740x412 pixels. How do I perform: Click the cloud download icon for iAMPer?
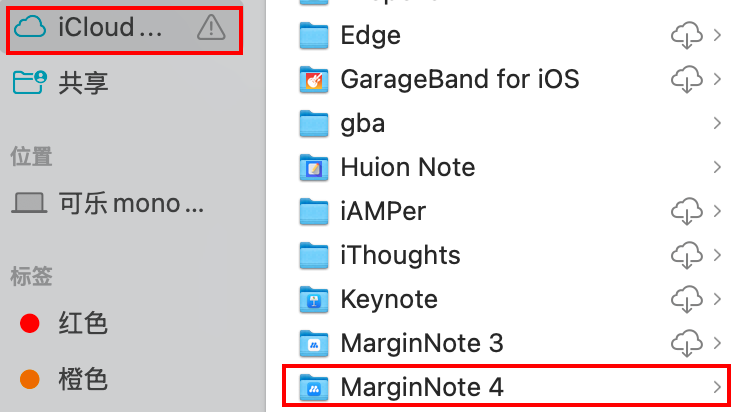coord(687,211)
